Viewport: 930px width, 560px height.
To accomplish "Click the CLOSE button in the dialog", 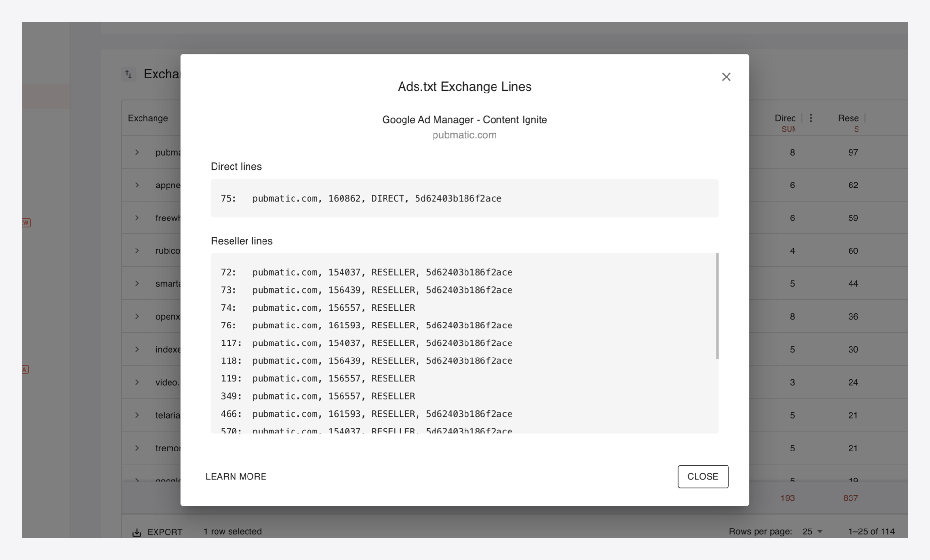I will pos(703,476).
